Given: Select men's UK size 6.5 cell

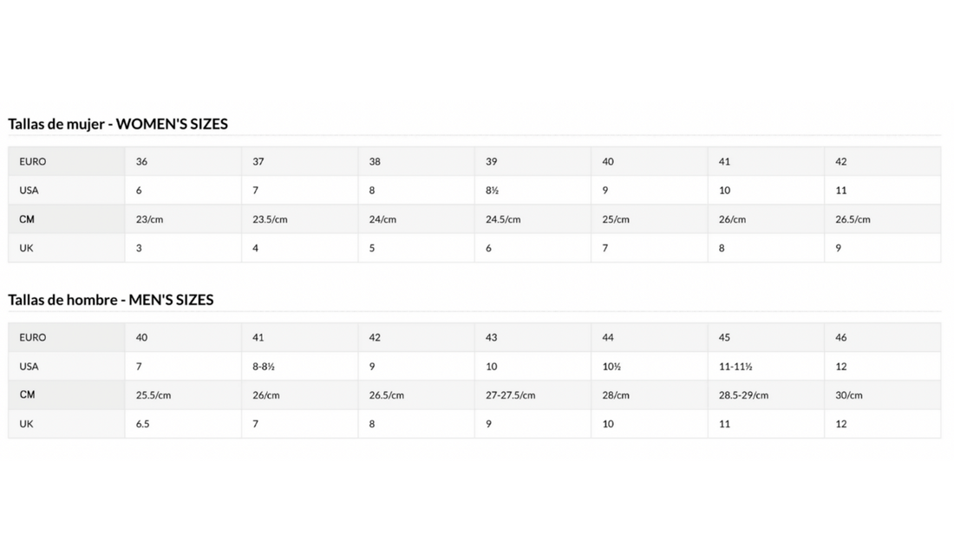Looking at the screenshot, I should click(x=142, y=424).
